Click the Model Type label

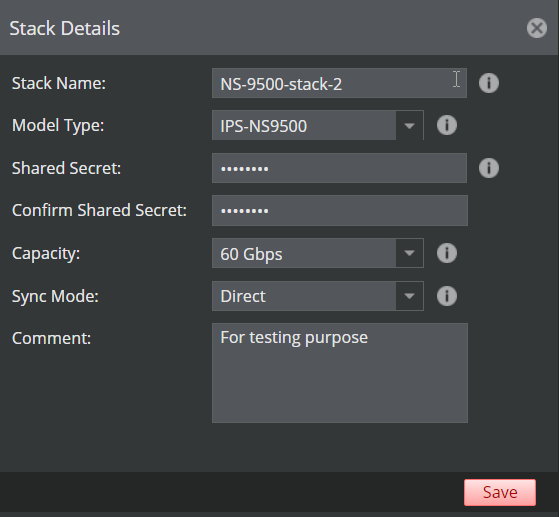tap(58, 126)
